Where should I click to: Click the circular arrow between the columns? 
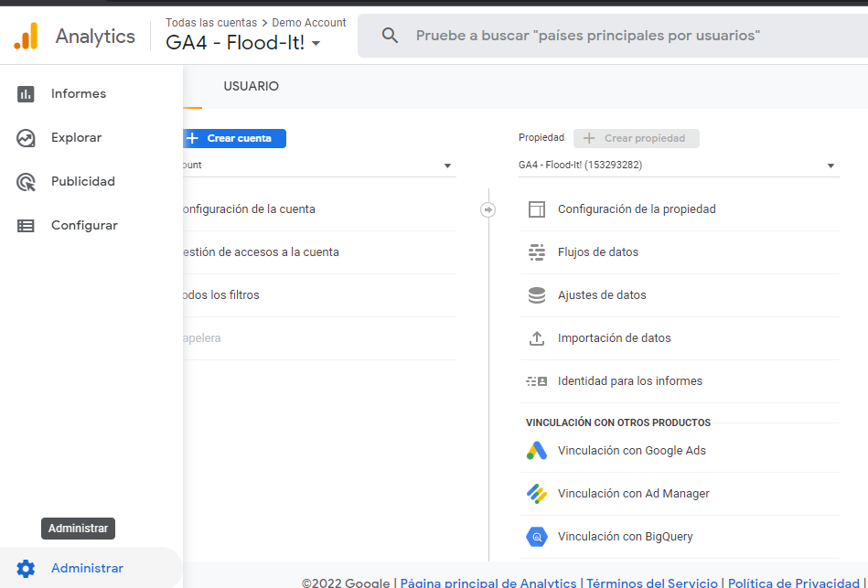pyautogui.click(x=488, y=209)
